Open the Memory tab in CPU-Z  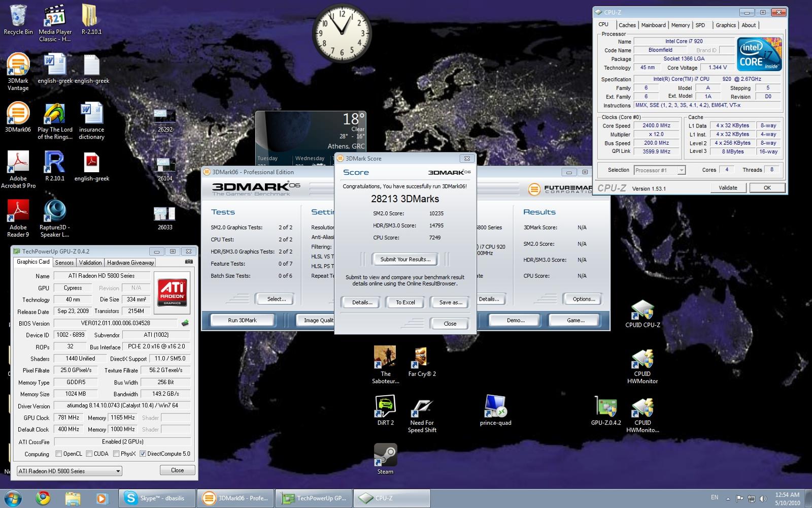click(x=680, y=25)
